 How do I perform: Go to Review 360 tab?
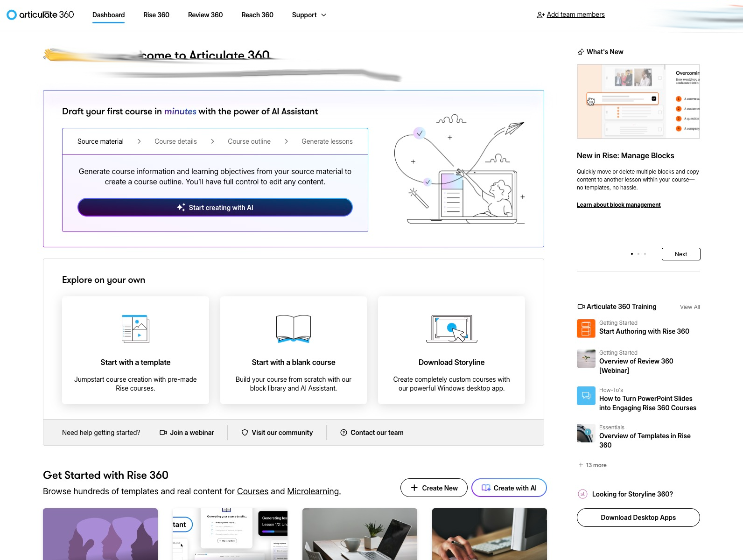205,15
